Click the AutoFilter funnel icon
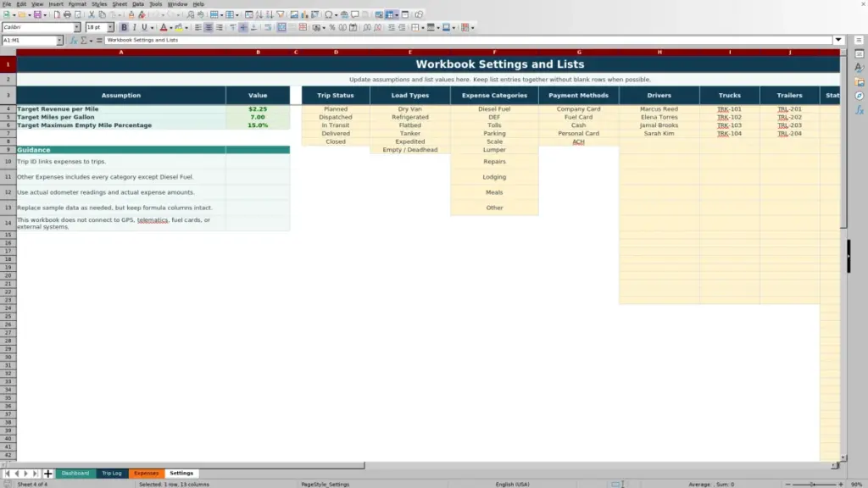Screen dimensions: 868x488 coord(280,14)
